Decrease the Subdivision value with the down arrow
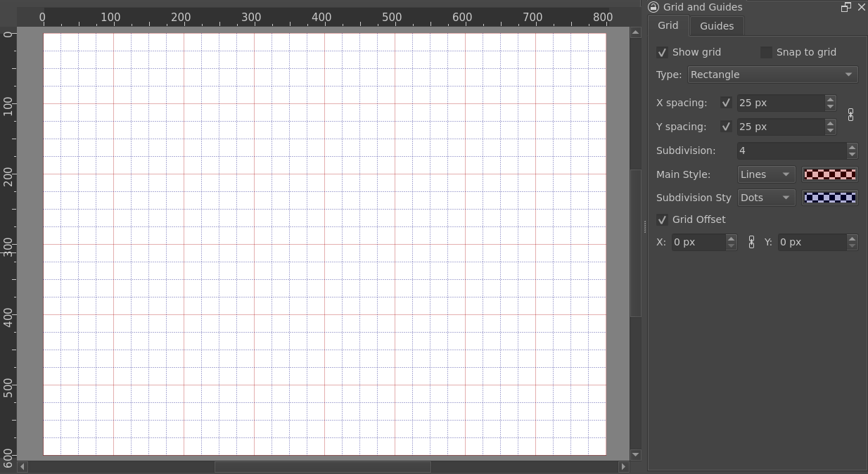868x474 pixels. point(853,154)
